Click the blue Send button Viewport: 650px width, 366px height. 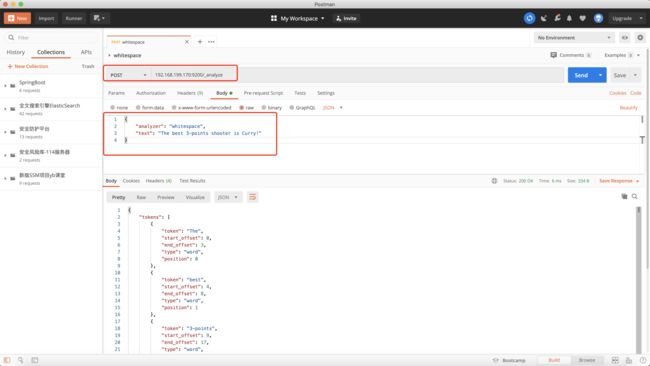(581, 75)
